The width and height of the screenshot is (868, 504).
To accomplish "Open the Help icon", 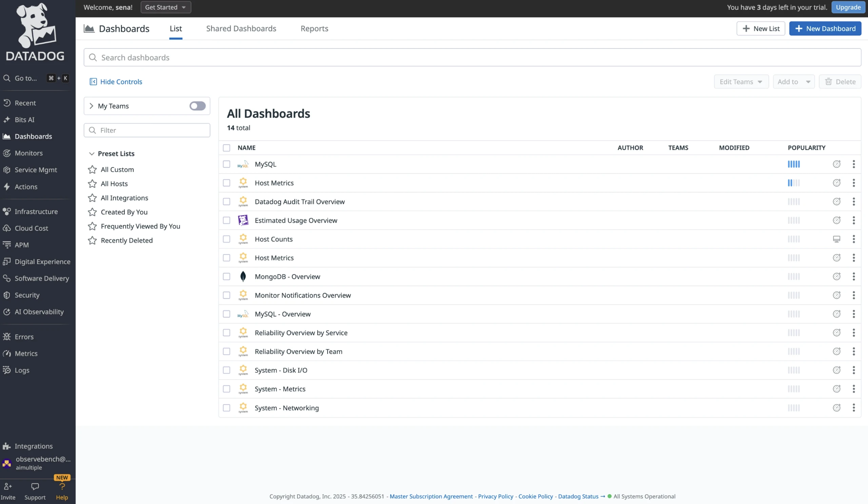I will [x=62, y=486].
